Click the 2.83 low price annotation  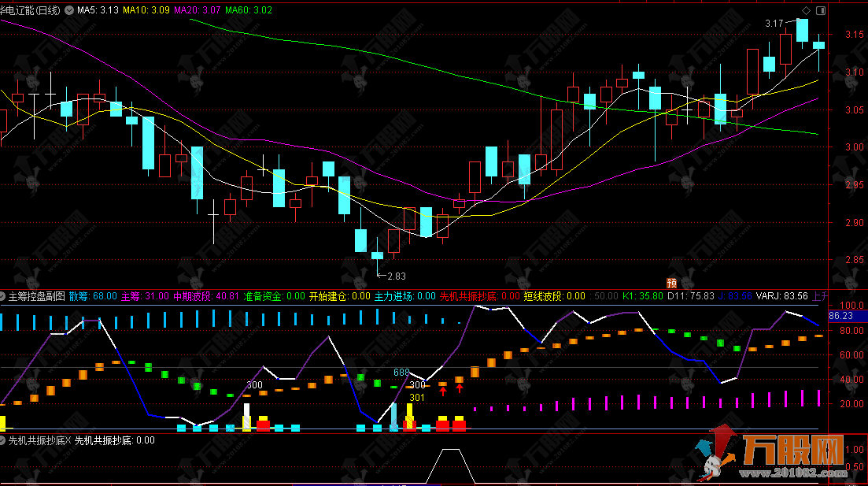tap(396, 276)
